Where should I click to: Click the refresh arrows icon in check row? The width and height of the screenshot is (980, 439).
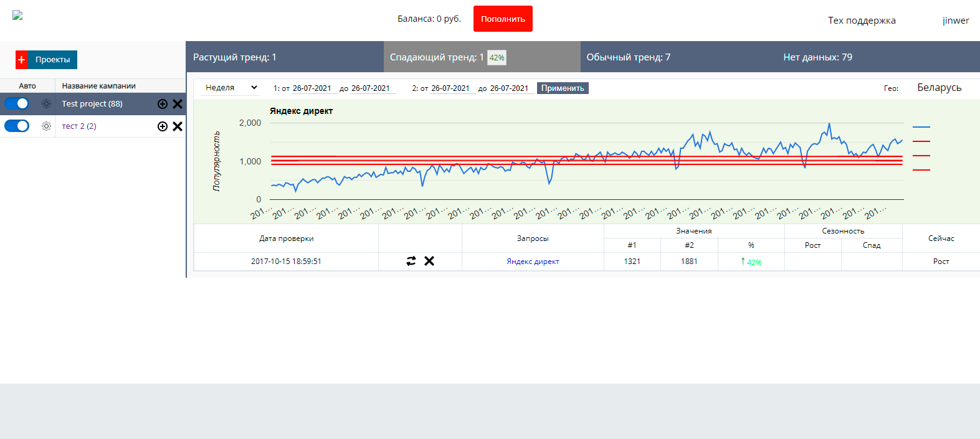click(x=411, y=262)
